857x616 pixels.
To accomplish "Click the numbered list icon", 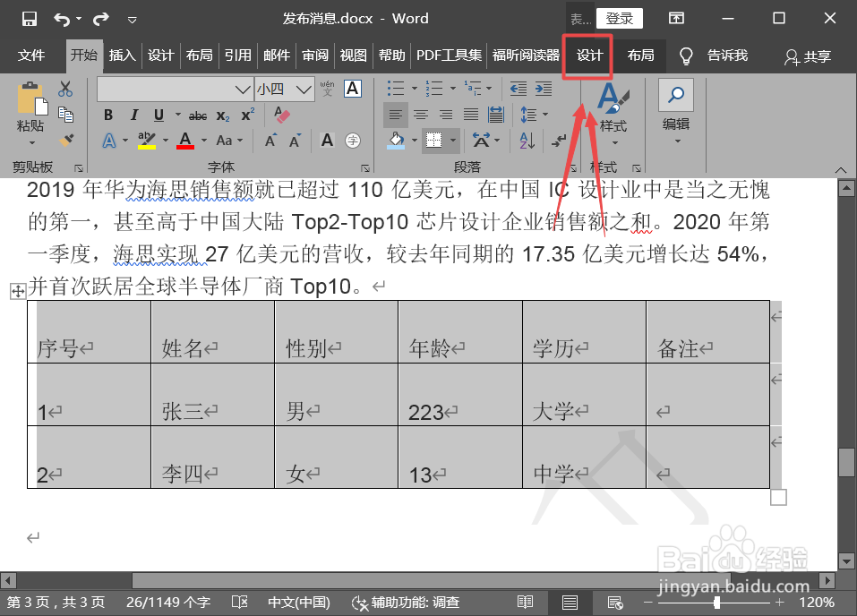I will click(x=434, y=89).
